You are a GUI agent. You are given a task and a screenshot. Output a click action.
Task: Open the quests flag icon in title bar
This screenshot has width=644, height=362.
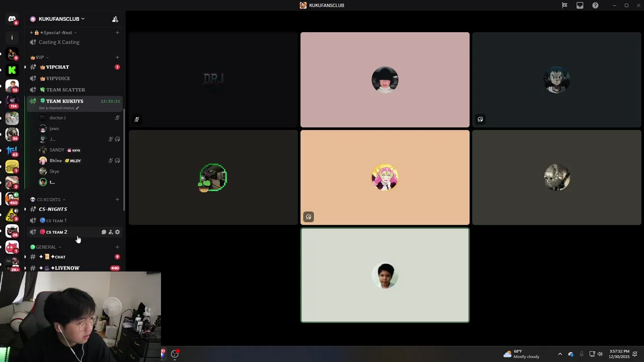point(565,6)
